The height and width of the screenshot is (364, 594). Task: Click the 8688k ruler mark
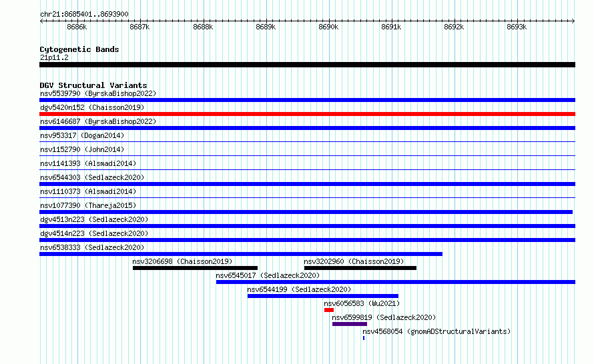coord(203,27)
